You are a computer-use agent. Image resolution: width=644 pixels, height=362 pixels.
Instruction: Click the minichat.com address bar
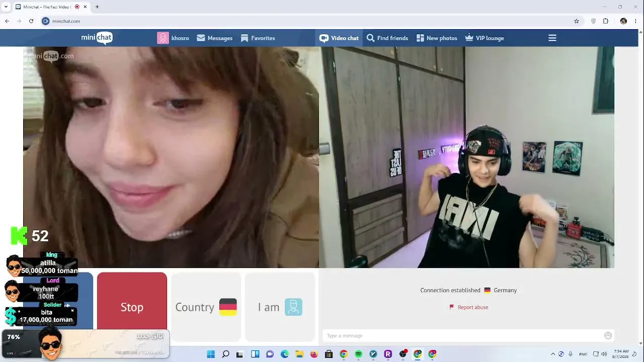312,21
